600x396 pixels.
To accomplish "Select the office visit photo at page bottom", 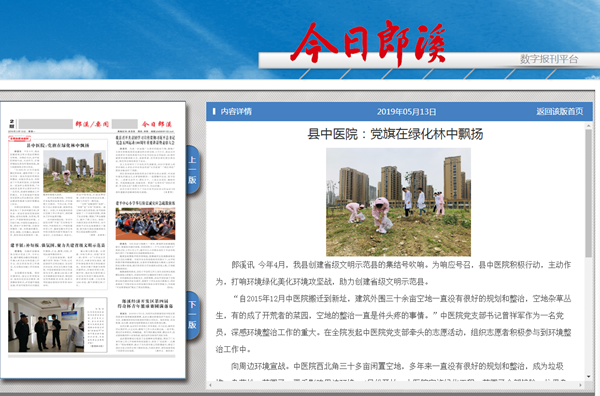I will tap(46, 325).
